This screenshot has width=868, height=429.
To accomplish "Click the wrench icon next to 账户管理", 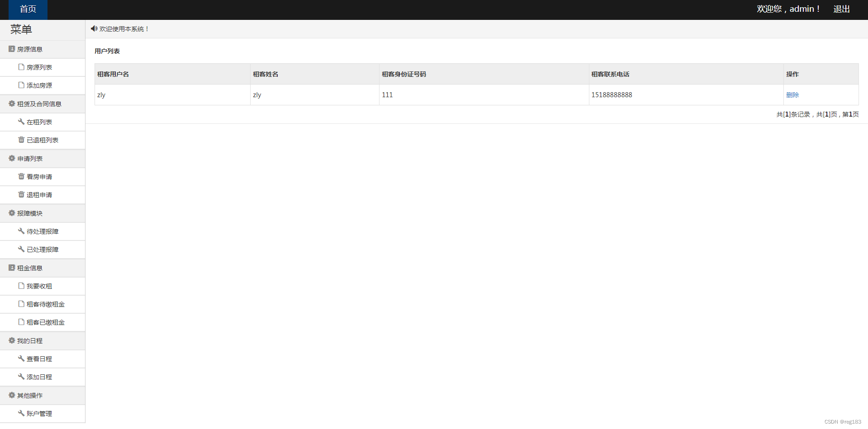I will [21, 413].
